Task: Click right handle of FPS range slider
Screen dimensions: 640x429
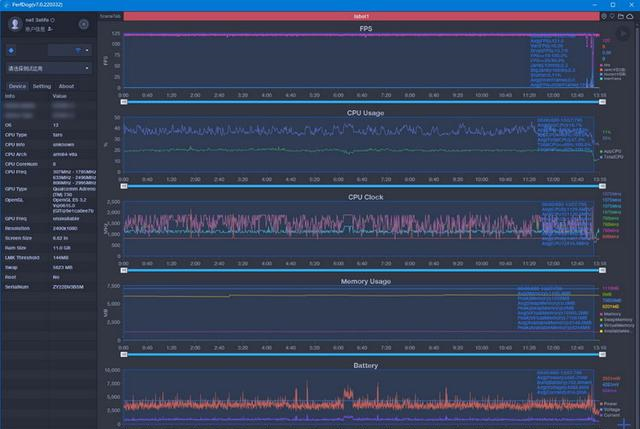Action: coord(602,102)
